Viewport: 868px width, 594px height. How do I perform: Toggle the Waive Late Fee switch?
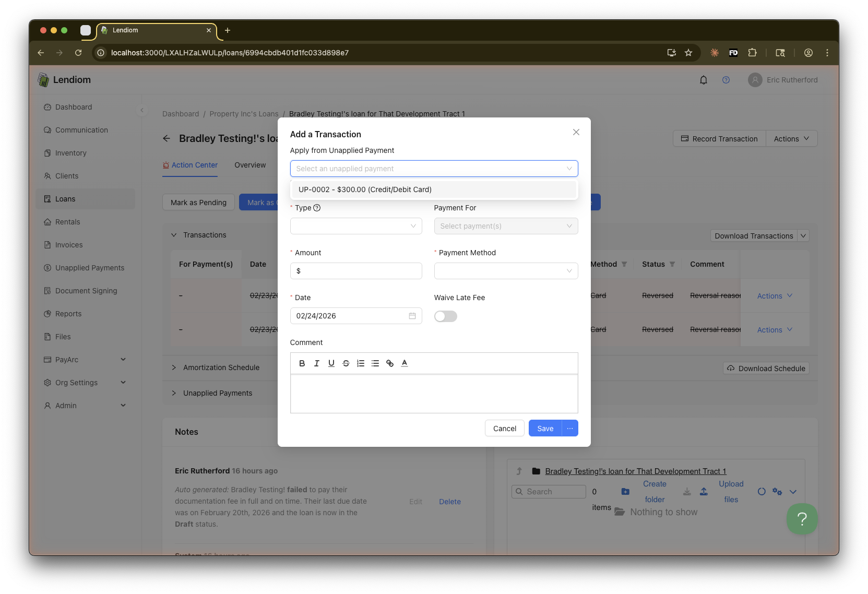click(x=446, y=316)
